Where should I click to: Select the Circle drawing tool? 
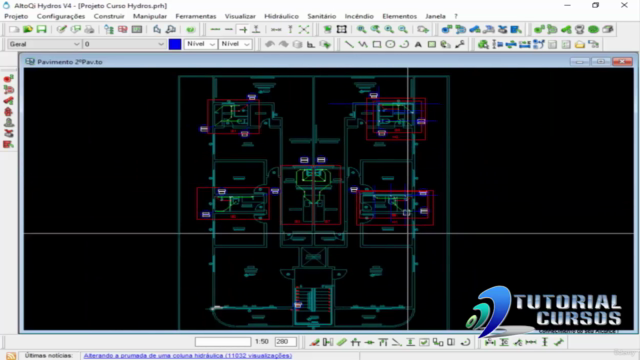(x=390, y=44)
